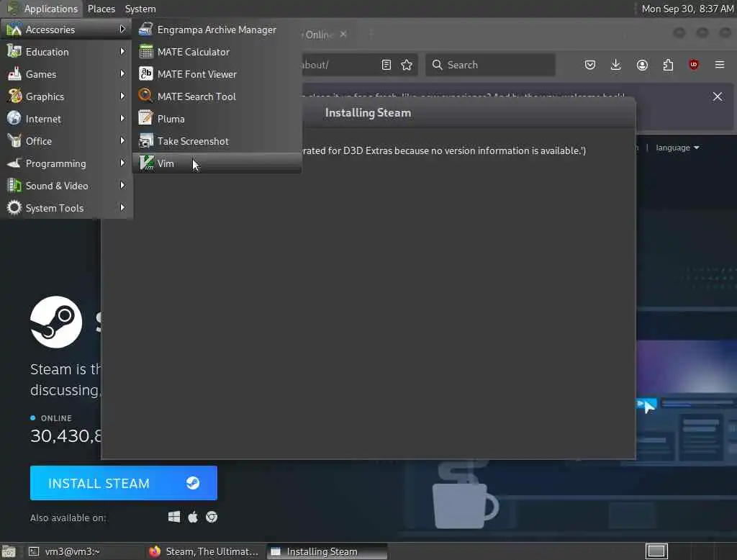This screenshot has height=560, width=737.
Task: Expand the Internet submenu arrow
Action: tap(122, 118)
